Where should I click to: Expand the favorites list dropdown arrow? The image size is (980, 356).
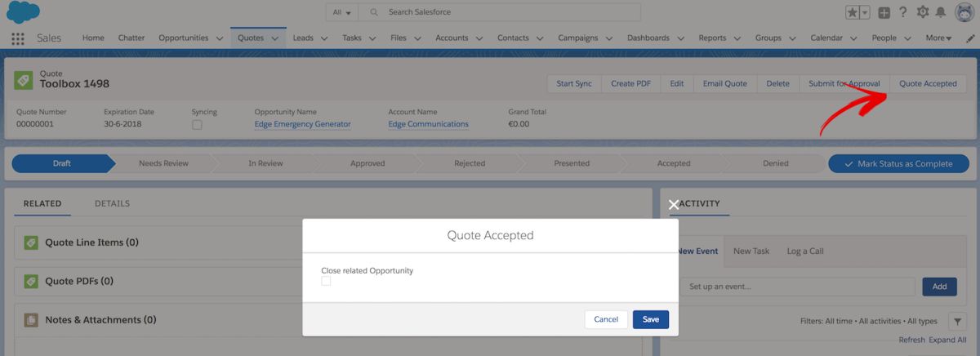[865, 12]
